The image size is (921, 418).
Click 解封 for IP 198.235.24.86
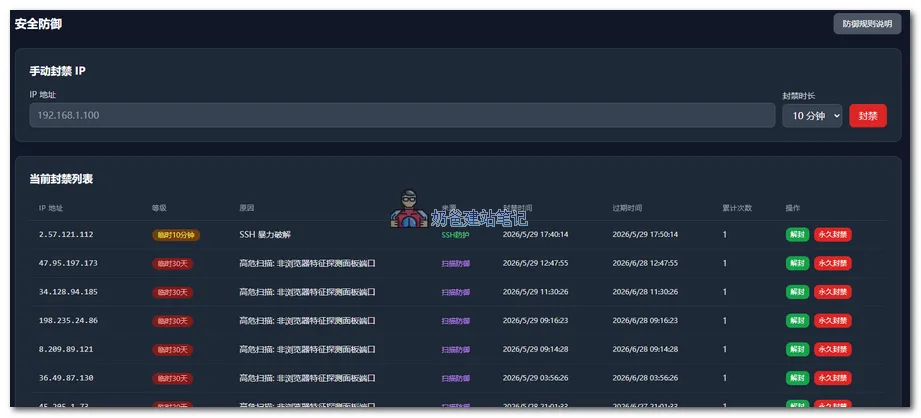point(797,321)
